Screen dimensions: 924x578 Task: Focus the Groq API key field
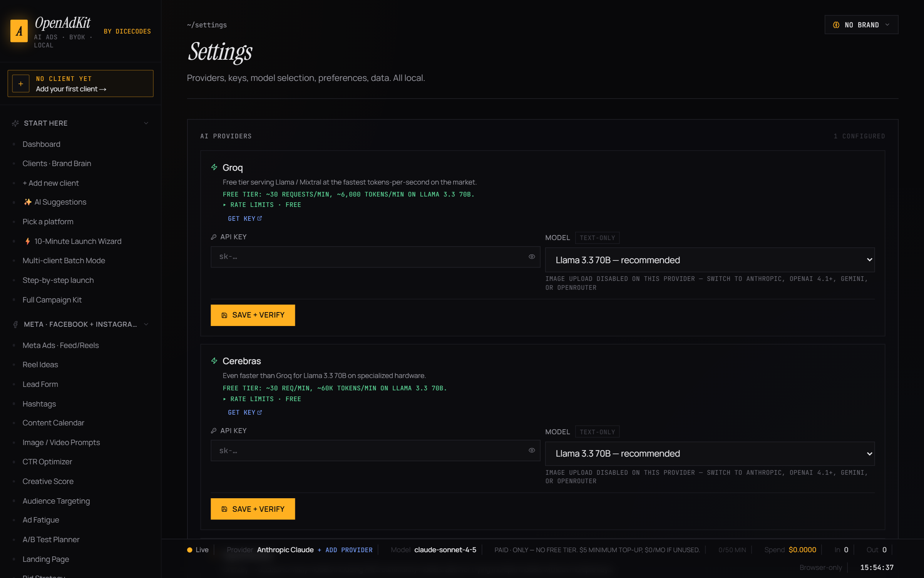pos(375,257)
